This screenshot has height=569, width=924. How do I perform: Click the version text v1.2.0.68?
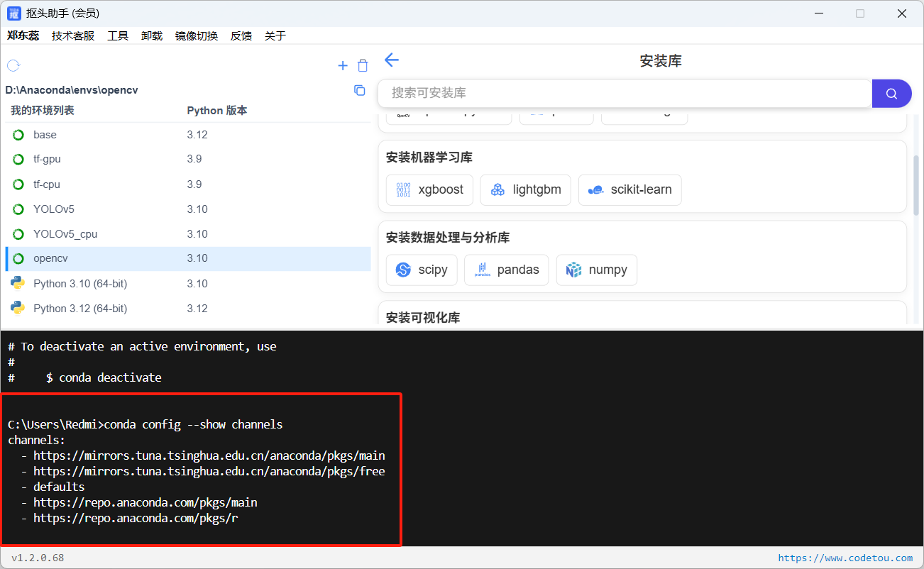(x=38, y=558)
